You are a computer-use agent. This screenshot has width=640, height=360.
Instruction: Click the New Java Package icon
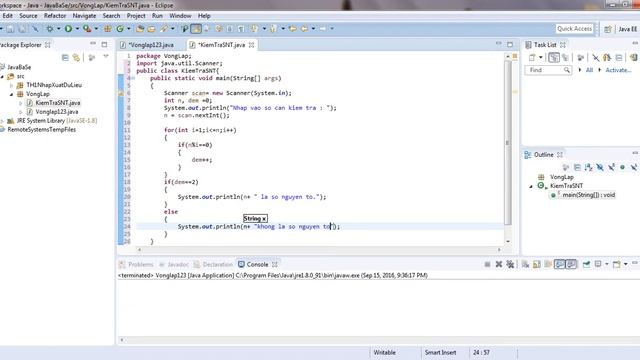click(108, 29)
